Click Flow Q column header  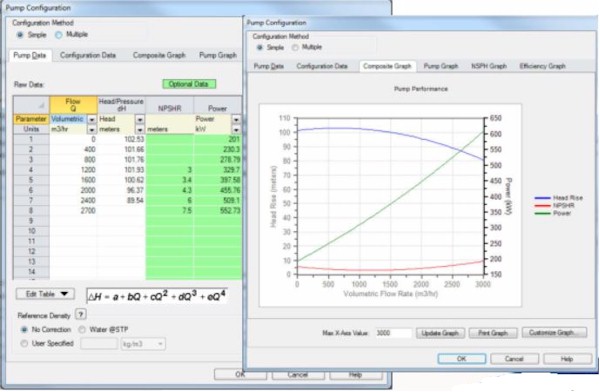tap(73, 105)
